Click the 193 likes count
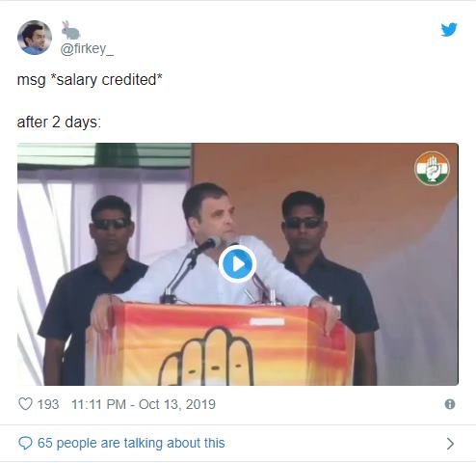Screen dimensions: 476x463 tap(48, 404)
